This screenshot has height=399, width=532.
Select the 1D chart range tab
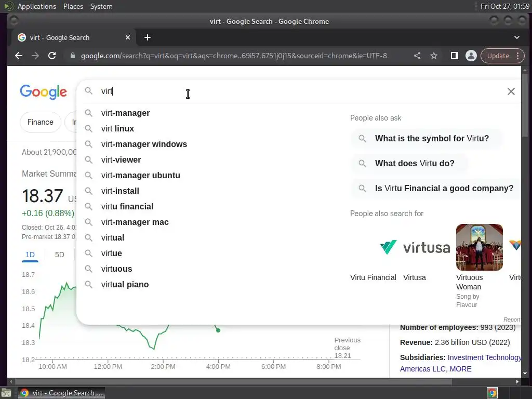click(x=30, y=255)
